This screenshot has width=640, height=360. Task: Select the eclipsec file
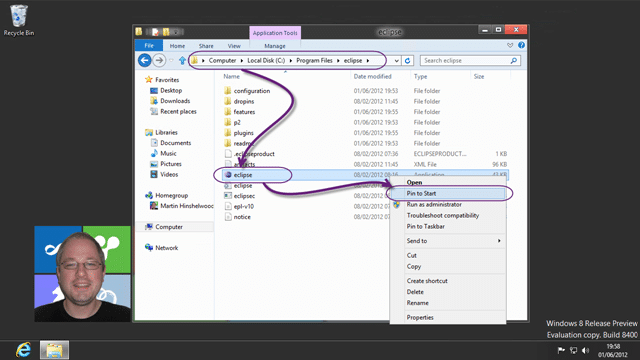[244, 196]
